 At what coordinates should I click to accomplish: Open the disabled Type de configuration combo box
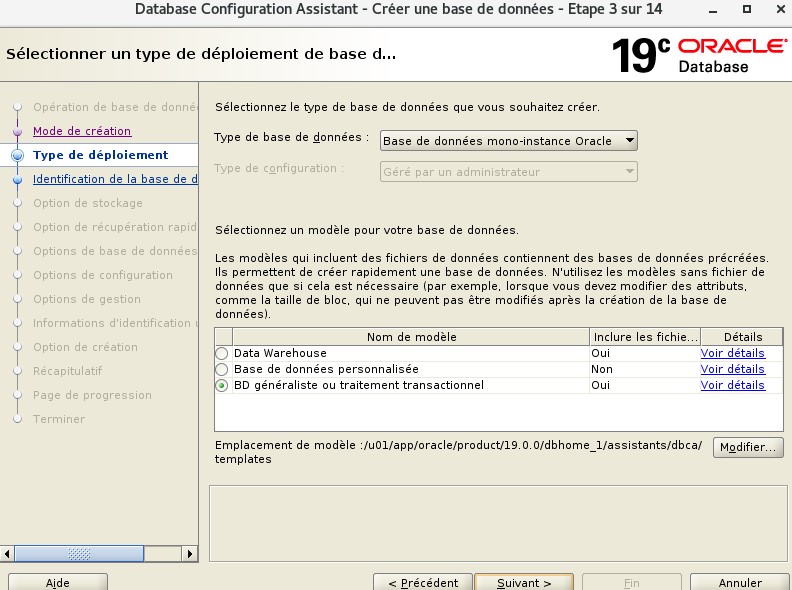coord(509,172)
